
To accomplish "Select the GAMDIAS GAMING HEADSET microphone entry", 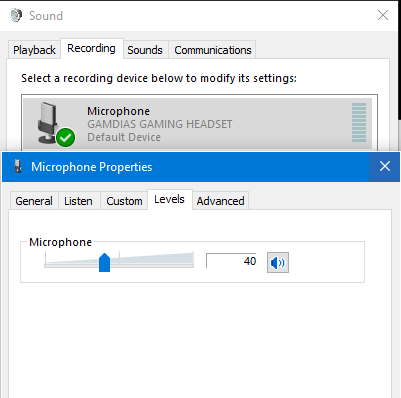I will tap(197, 123).
